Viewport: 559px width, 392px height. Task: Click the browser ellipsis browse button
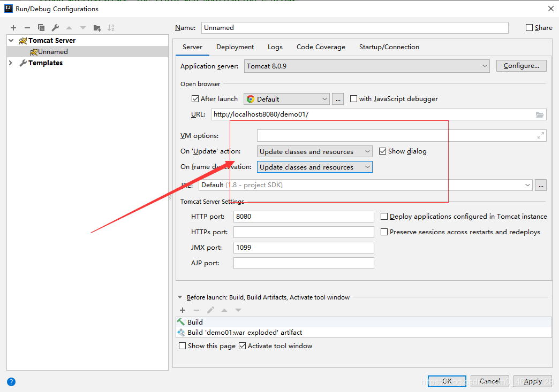pos(338,99)
